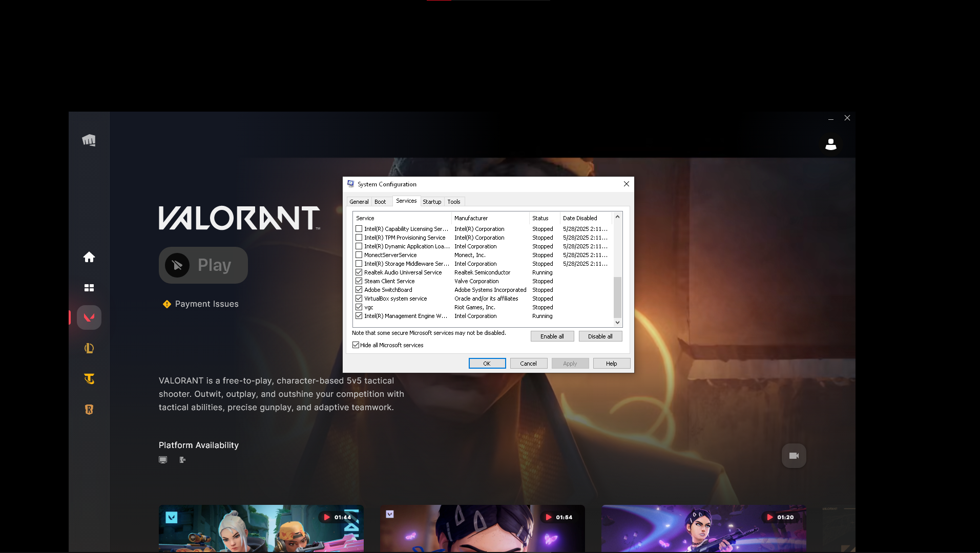Screen dimensions: 980x553
Task: Click Disable all services button
Action: coord(600,336)
